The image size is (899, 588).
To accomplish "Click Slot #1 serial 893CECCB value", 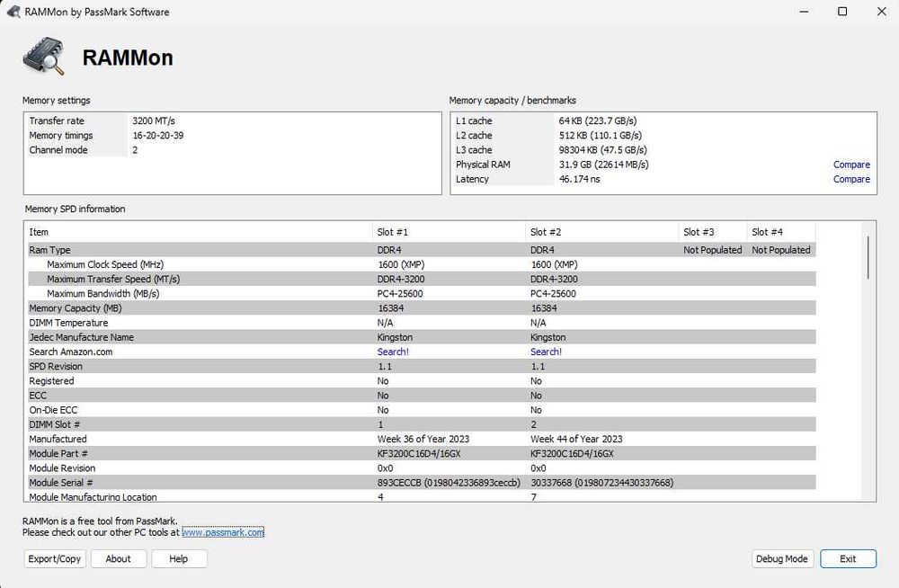I will [x=449, y=483].
